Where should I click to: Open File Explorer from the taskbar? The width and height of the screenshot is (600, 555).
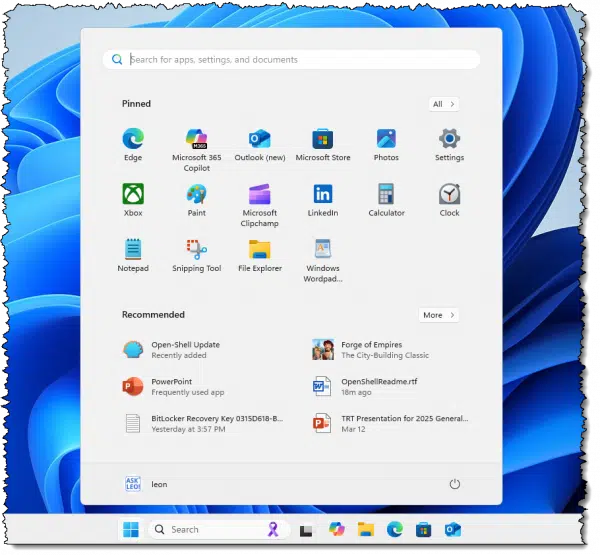pyautogui.click(x=366, y=530)
